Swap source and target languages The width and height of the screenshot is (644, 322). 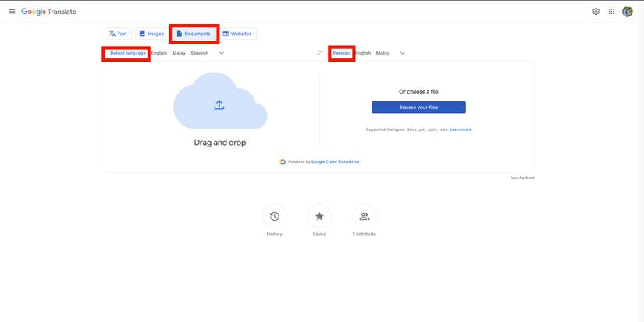(319, 53)
